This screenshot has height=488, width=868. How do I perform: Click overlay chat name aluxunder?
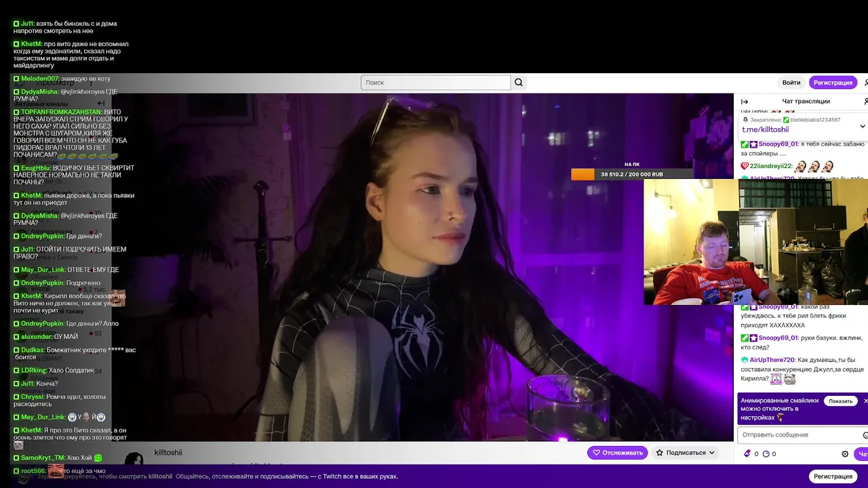click(x=37, y=337)
